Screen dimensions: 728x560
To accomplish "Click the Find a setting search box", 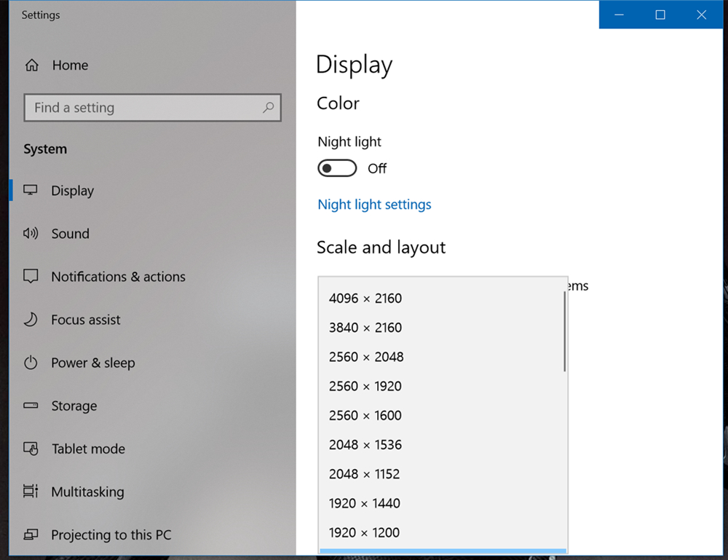I will [146, 108].
